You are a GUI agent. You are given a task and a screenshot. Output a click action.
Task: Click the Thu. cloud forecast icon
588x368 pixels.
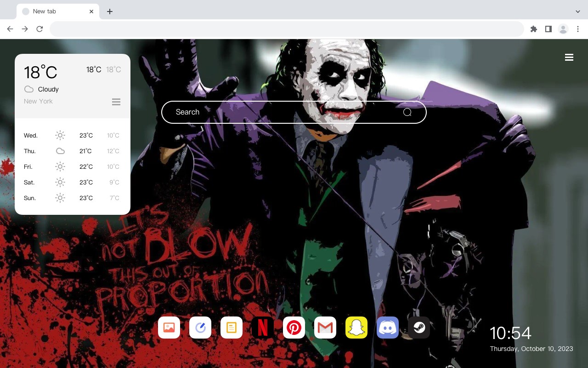click(60, 151)
